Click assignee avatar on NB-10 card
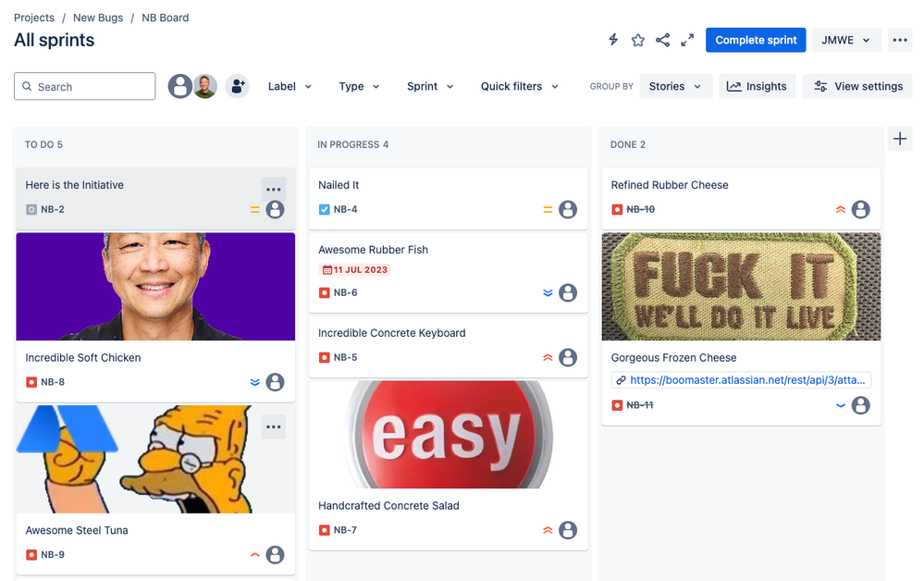This screenshot has width=924, height=581. tap(861, 209)
